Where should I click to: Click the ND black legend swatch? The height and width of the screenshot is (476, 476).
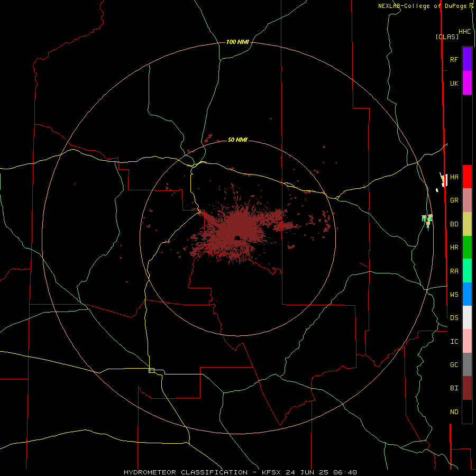[x=467, y=411]
